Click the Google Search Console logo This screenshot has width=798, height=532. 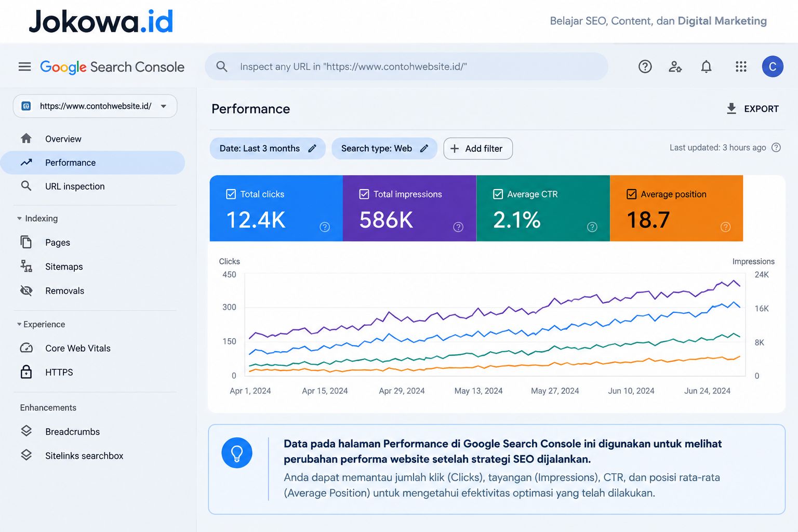(x=112, y=67)
